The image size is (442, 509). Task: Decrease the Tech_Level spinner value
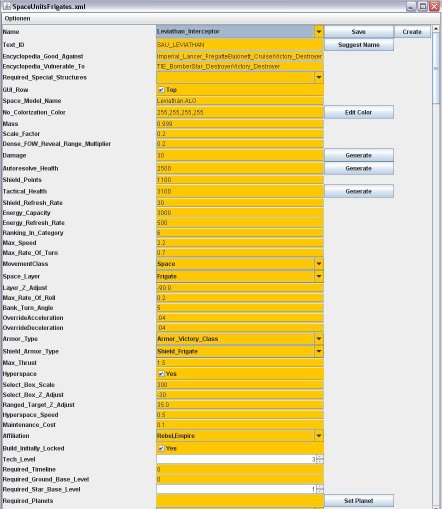tap(320, 462)
